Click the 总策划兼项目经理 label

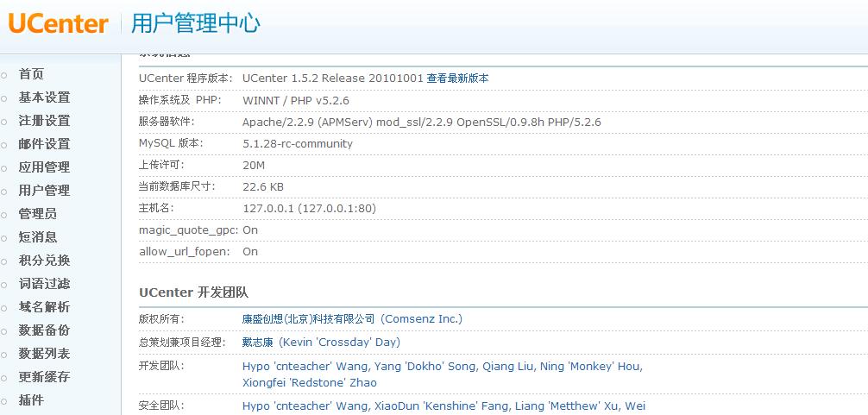183,342
